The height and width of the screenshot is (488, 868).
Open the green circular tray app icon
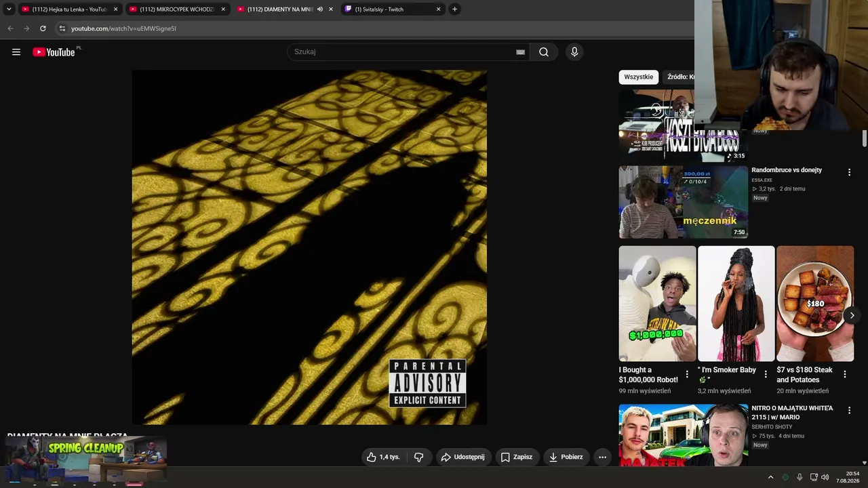pos(785,477)
